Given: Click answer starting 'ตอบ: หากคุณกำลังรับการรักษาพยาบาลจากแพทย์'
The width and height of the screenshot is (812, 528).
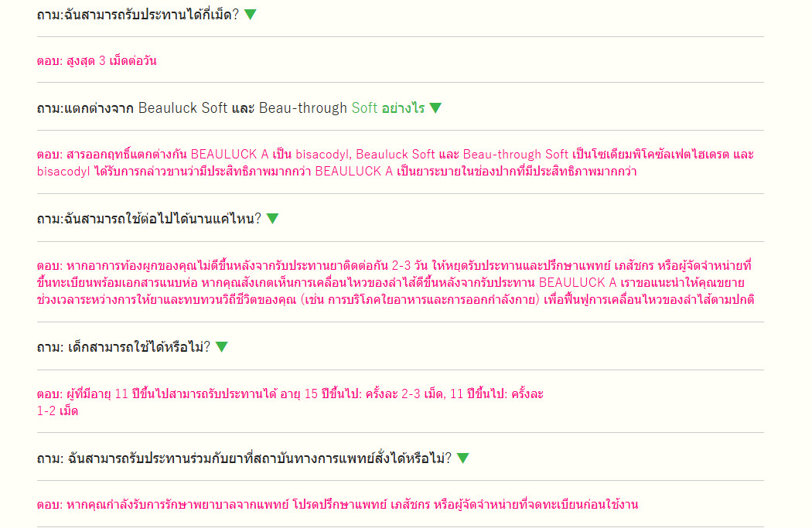Looking at the screenshot, I should (337, 505).
